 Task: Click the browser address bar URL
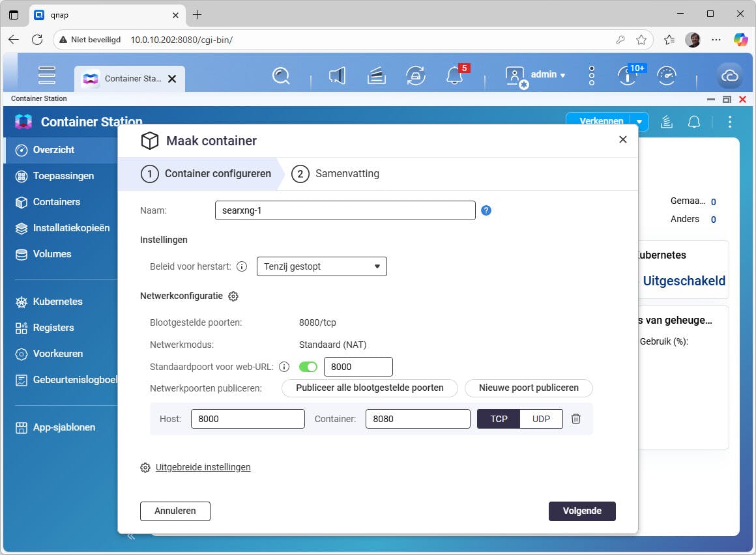point(181,40)
